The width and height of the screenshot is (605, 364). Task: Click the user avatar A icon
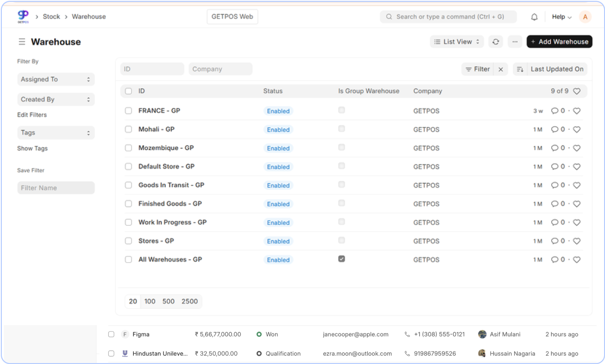[x=585, y=17]
